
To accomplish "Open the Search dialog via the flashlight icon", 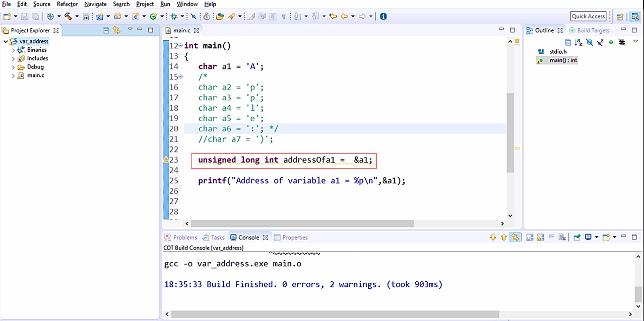I will pos(231,16).
